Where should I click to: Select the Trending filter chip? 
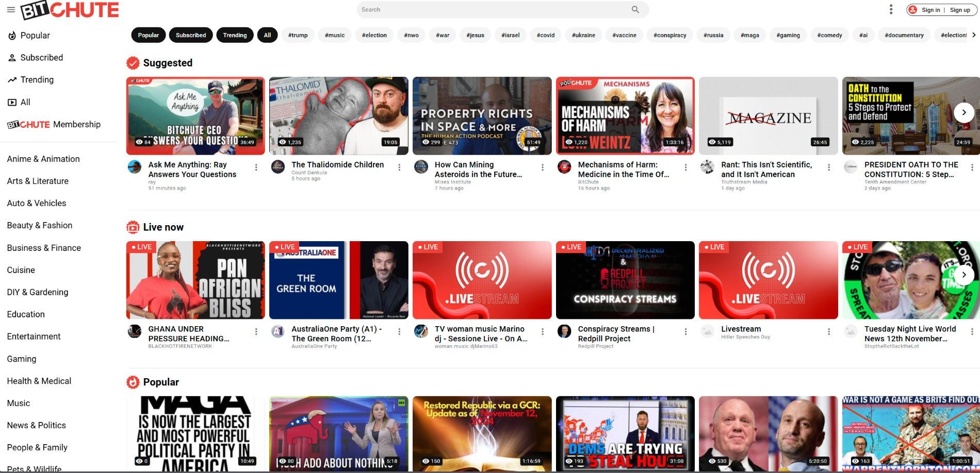pyautogui.click(x=235, y=35)
